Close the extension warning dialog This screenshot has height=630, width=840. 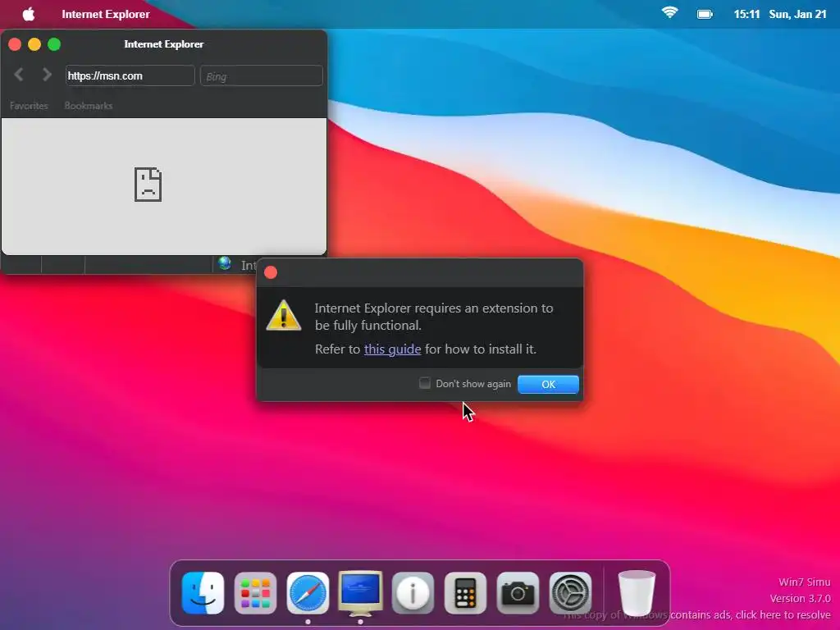point(271,272)
